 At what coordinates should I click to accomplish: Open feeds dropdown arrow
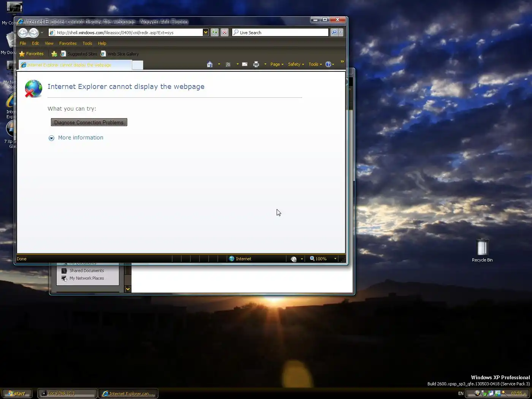coord(237,64)
